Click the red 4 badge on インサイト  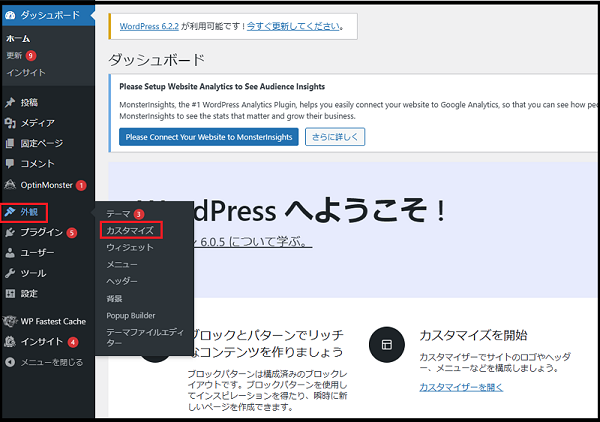click(x=73, y=342)
